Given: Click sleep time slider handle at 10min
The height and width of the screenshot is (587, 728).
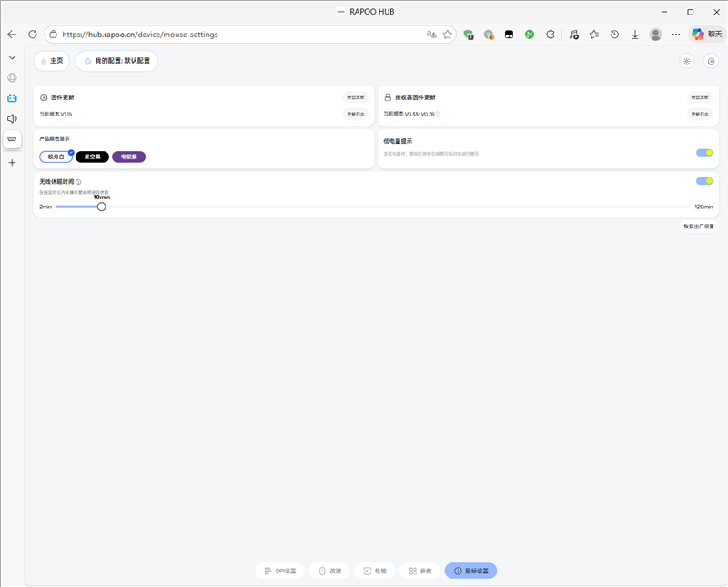Looking at the screenshot, I should 101,207.
